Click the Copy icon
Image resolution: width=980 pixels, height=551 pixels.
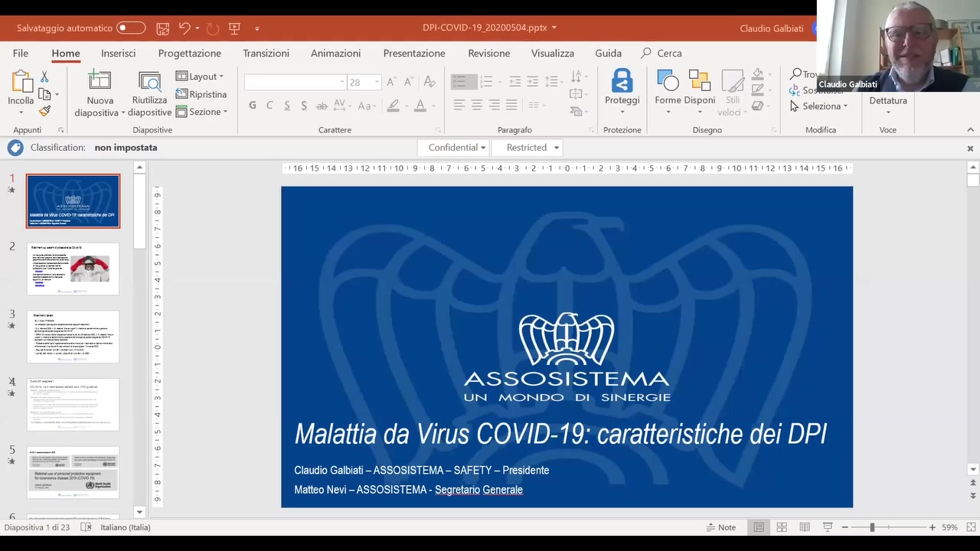[x=44, y=94]
